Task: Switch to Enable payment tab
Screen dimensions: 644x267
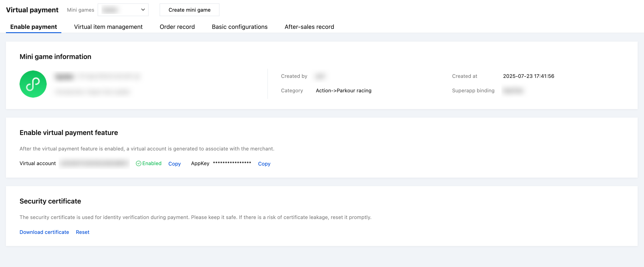Action: 34,27
